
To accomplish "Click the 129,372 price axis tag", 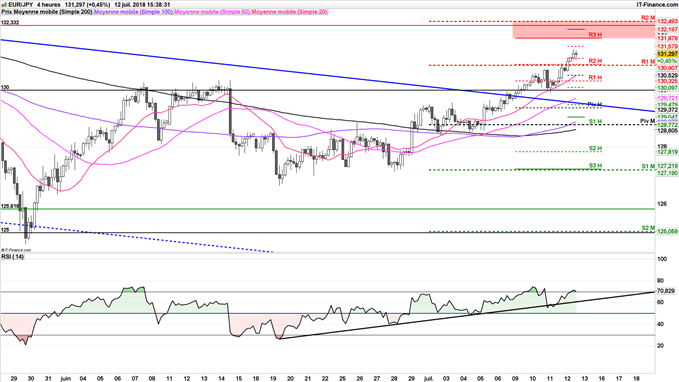I will 667,110.
